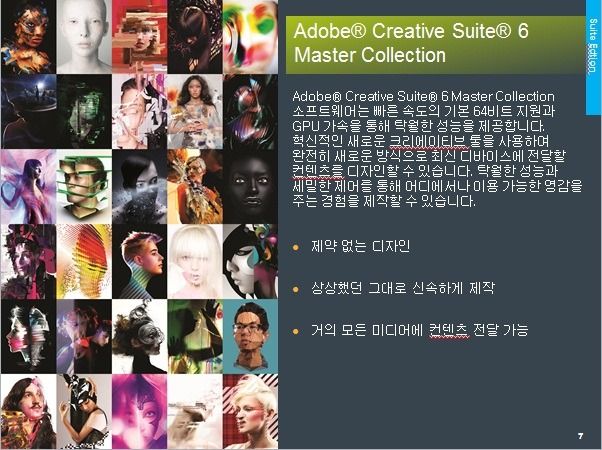
Task: Select the black face with glowing eyes thumbnail
Action: (x=250, y=187)
